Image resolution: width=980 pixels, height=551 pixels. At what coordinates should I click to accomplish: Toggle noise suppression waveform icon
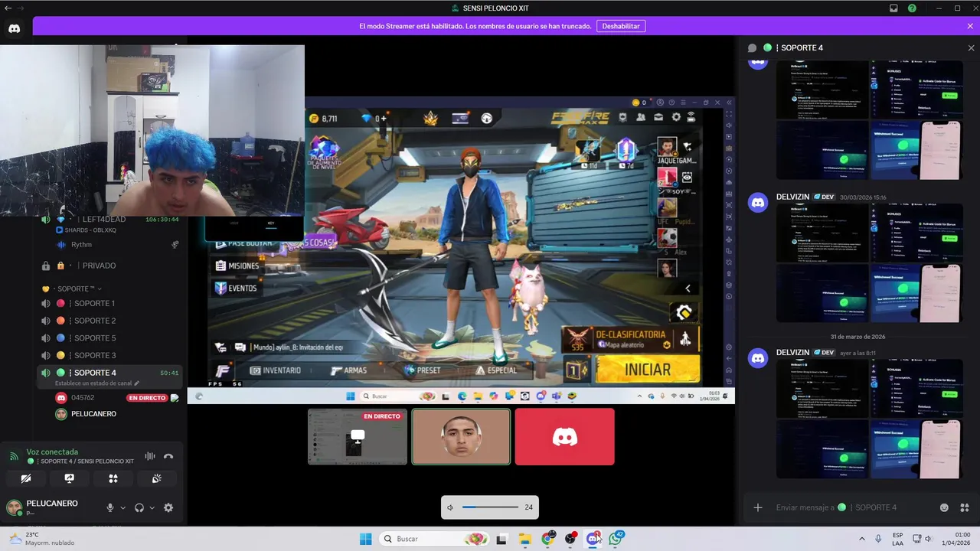point(150,456)
